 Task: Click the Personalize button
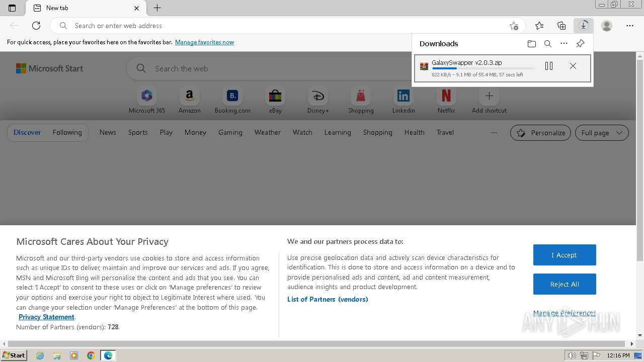(540, 133)
